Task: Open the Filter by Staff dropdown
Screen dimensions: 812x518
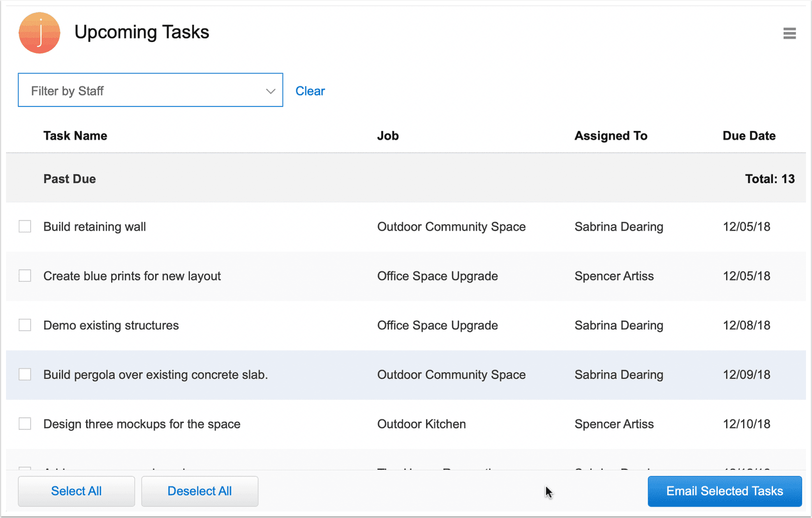Action: click(x=150, y=90)
